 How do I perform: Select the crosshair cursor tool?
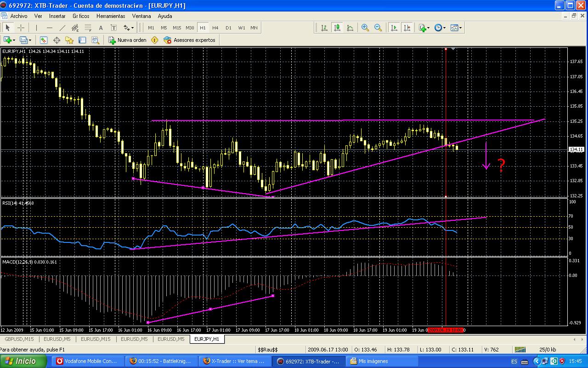point(21,28)
